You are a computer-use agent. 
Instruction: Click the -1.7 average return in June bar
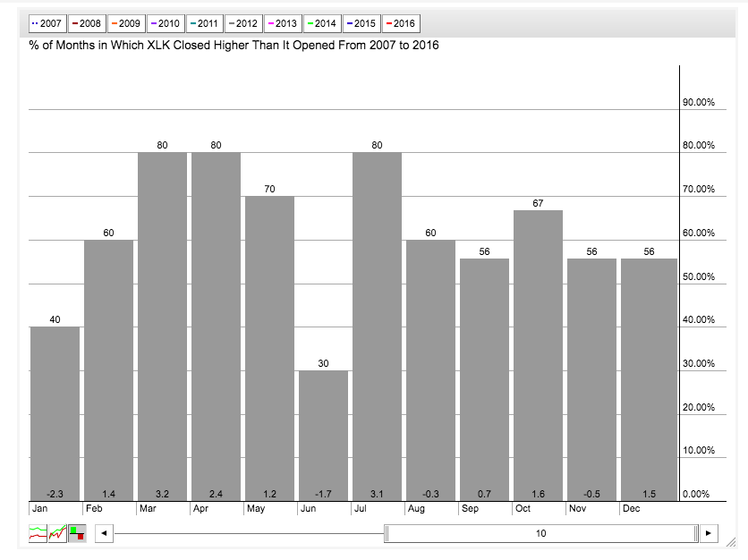coord(323,494)
